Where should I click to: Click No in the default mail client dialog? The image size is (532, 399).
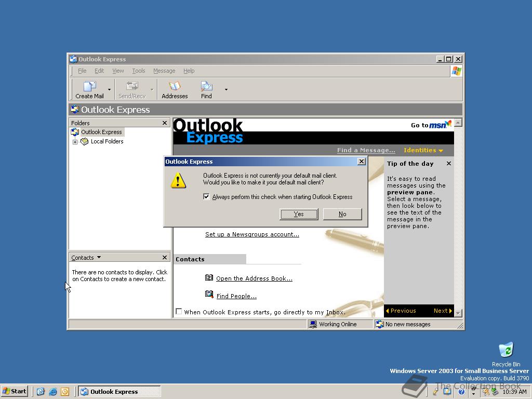tap(342, 214)
